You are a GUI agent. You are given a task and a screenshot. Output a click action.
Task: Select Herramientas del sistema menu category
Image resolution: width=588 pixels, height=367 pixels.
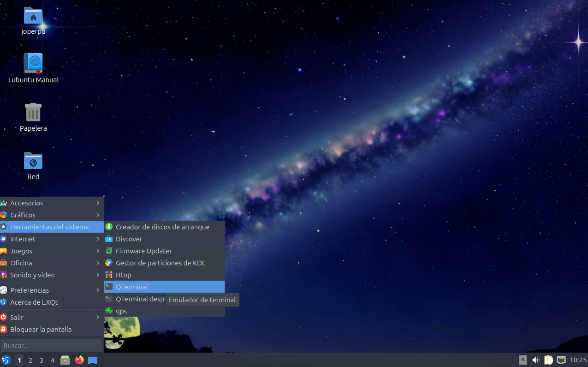coord(52,227)
